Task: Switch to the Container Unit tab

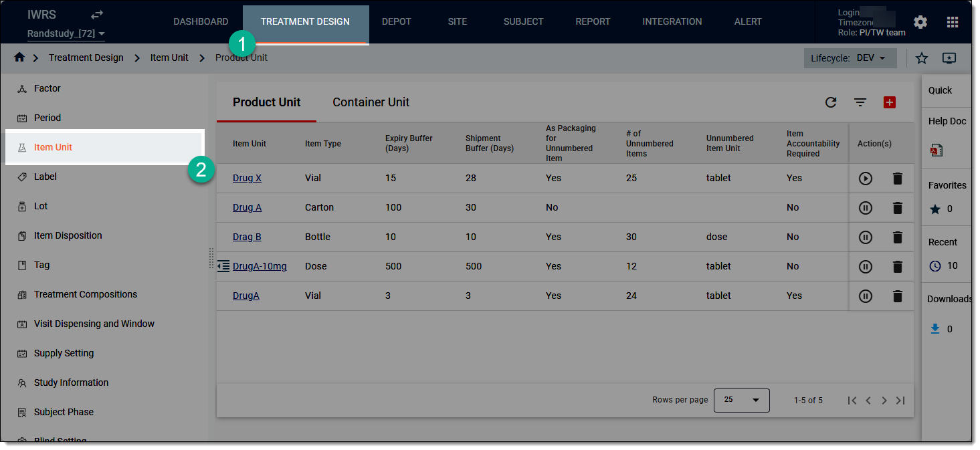Action: click(371, 102)
